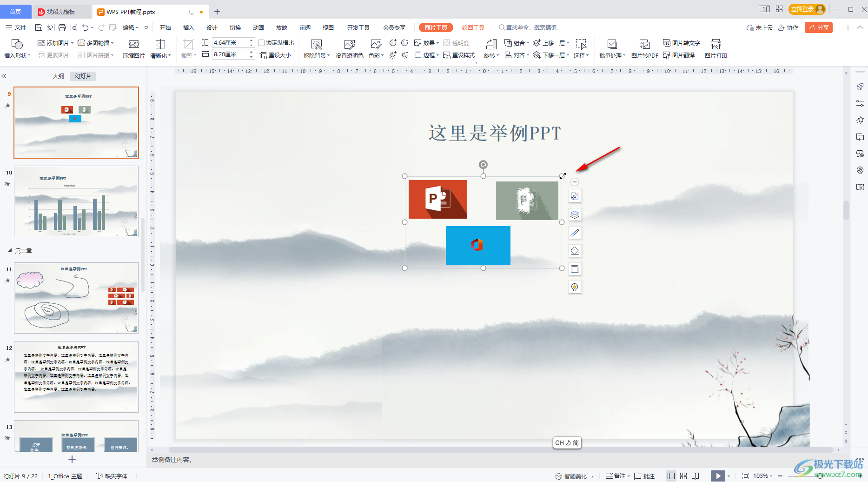The height and width of the screenshot is (482, 868).
Task: Click the Print Preview icon
Action: click(73, 27)
